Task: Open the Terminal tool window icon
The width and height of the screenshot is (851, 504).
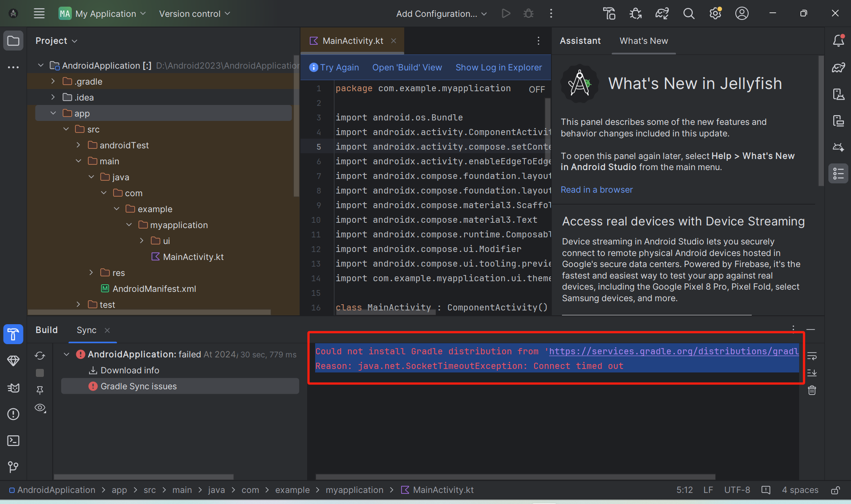Action: [x=13, y=441]
